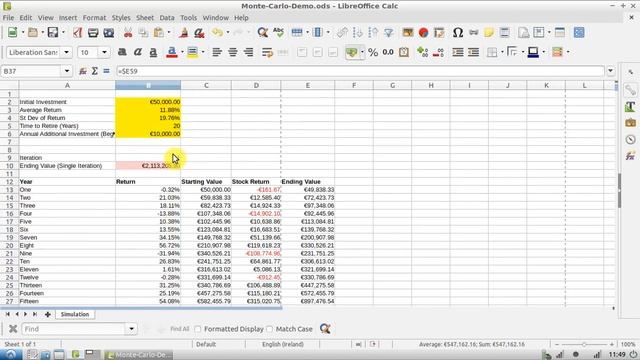
Task: Open the sidebar Styles panel
Action: [630, 107]
